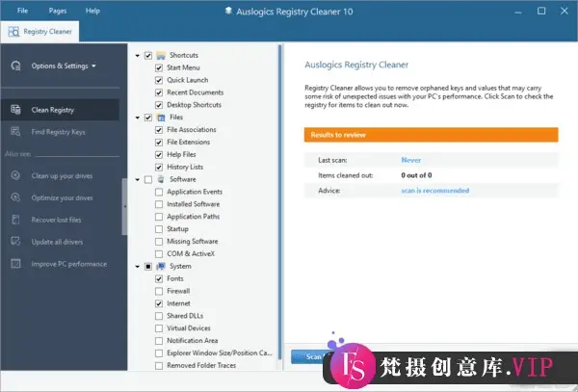Image resolution: width=578 pixels, height=392 pixels.
Task: Click the Recover lost files icon
Action: coord(15,220)
